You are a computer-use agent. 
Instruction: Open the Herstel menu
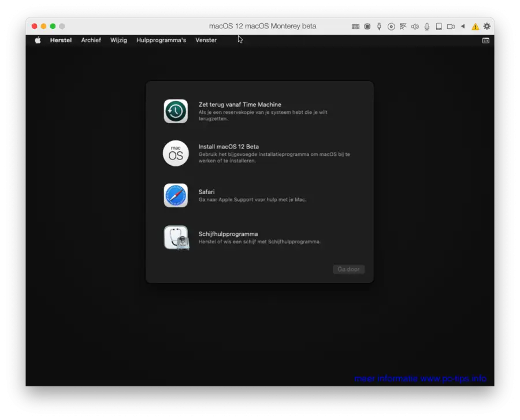point(61,40)
